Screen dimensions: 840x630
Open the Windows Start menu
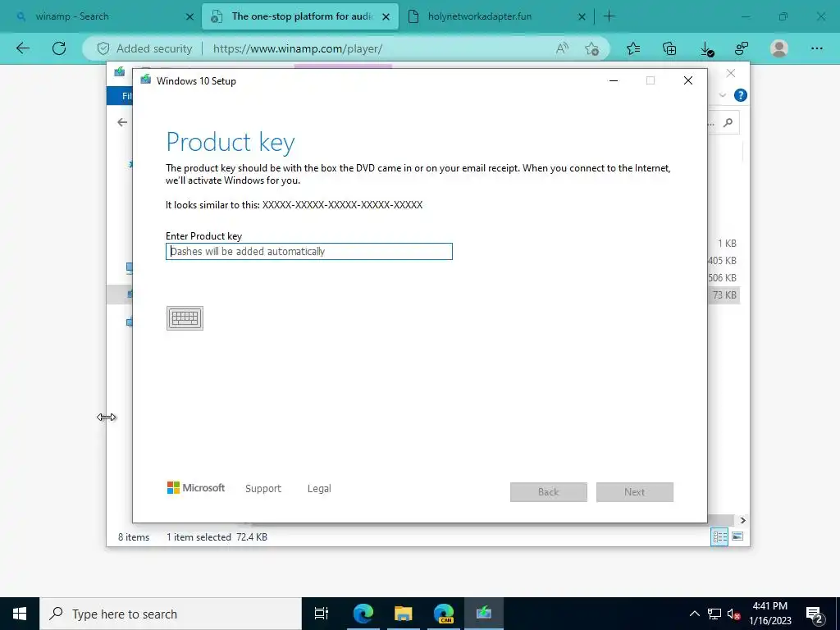(20, 614)
